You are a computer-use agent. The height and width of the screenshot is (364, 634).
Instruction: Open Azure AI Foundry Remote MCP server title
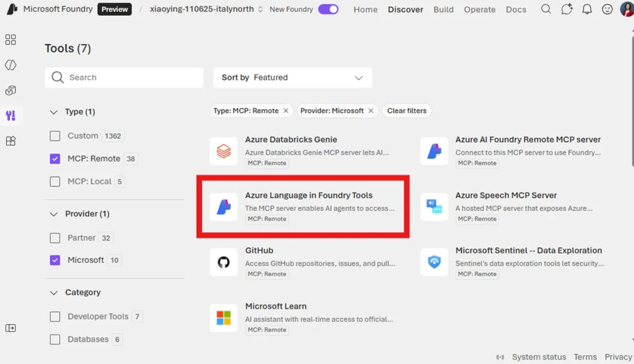point(528,139)
